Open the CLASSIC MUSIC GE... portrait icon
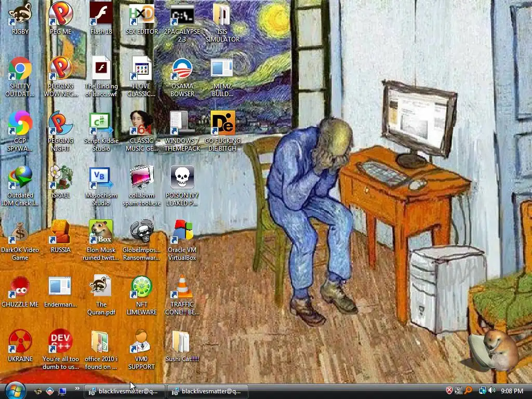The image size is (532, 399). 141,123
